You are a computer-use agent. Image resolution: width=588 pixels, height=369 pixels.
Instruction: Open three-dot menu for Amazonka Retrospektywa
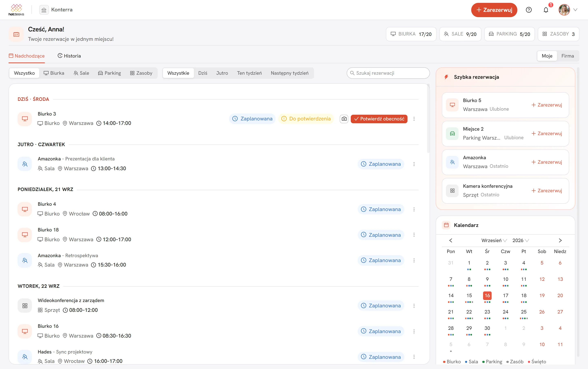[x=414, y=260]
